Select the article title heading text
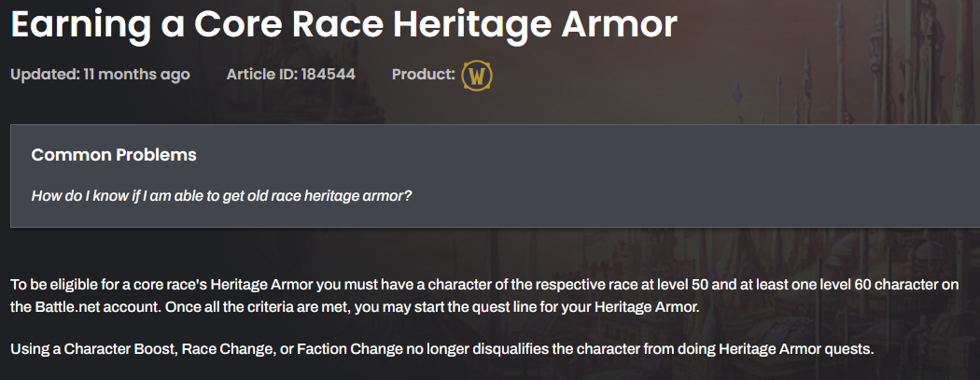Screen dimensions: 980x380 click(x=343, y=23)
